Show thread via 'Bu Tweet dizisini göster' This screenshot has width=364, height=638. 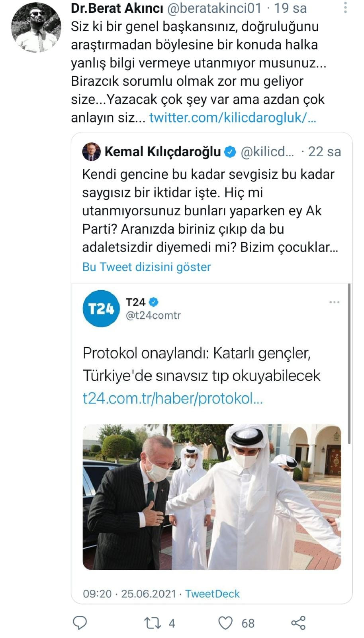pyautogui.click(x=147, y=267)
